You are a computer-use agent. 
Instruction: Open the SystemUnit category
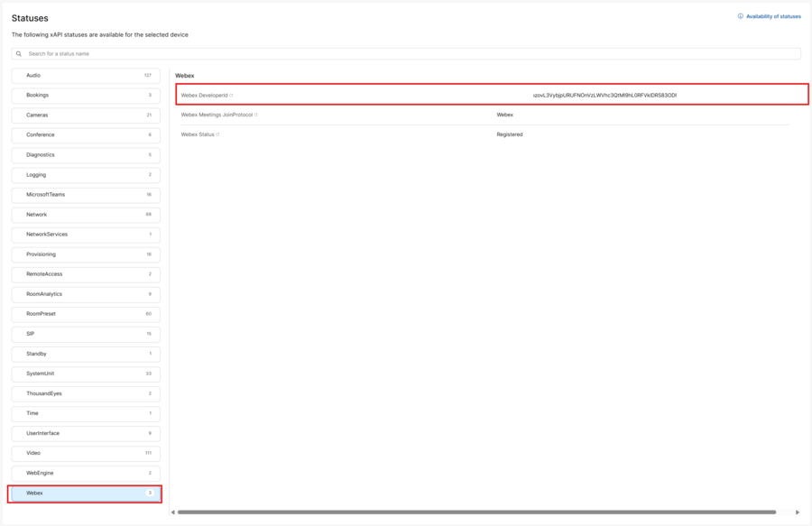coord(86,374)
